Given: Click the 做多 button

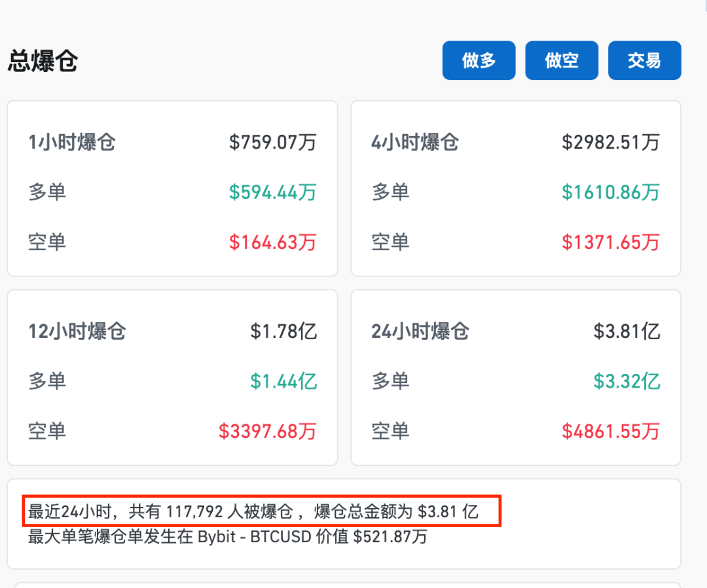Looking at the screenshot, I should (x=479, y=60).
